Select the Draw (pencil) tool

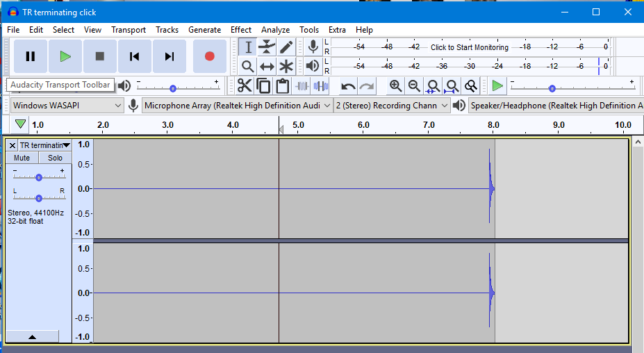pos(286,47)
